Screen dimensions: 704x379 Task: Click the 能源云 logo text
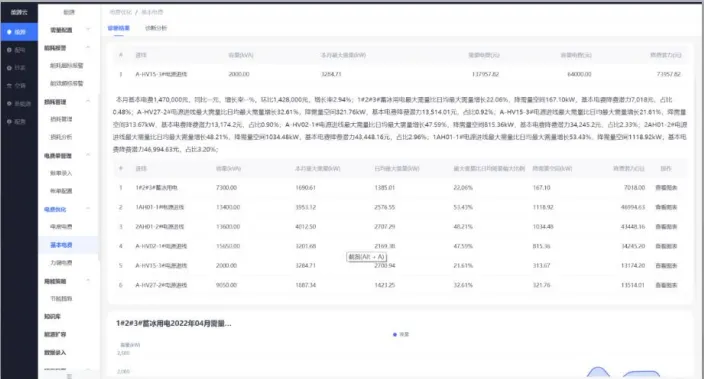(x=19, y=12)
